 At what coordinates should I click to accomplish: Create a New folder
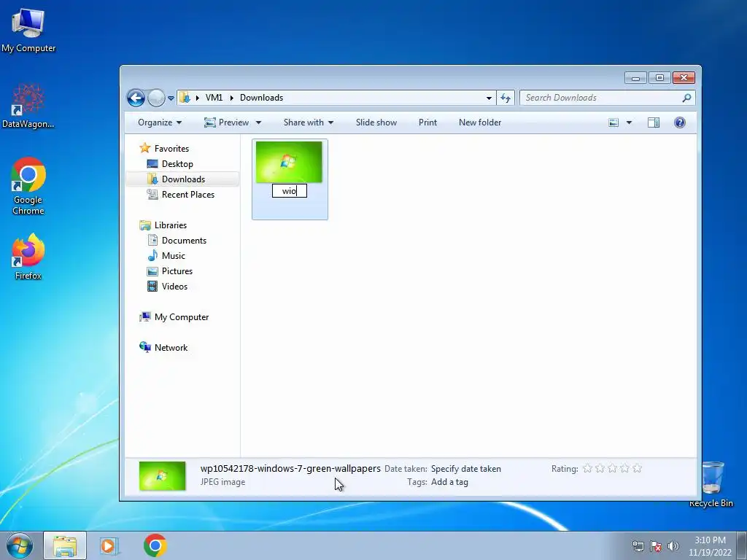pos(480,122)
